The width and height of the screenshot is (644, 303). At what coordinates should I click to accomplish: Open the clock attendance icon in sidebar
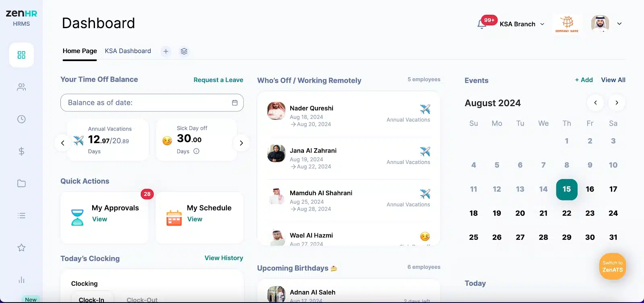[21, 119]
